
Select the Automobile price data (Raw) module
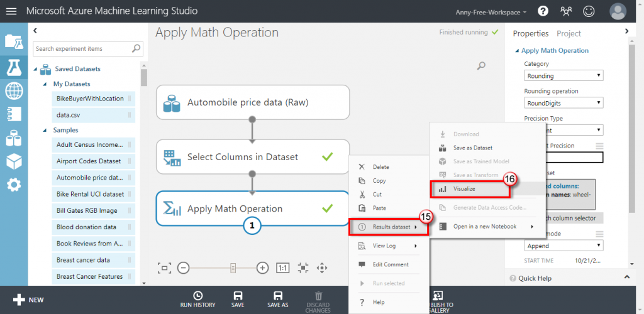tap(253, 102)
